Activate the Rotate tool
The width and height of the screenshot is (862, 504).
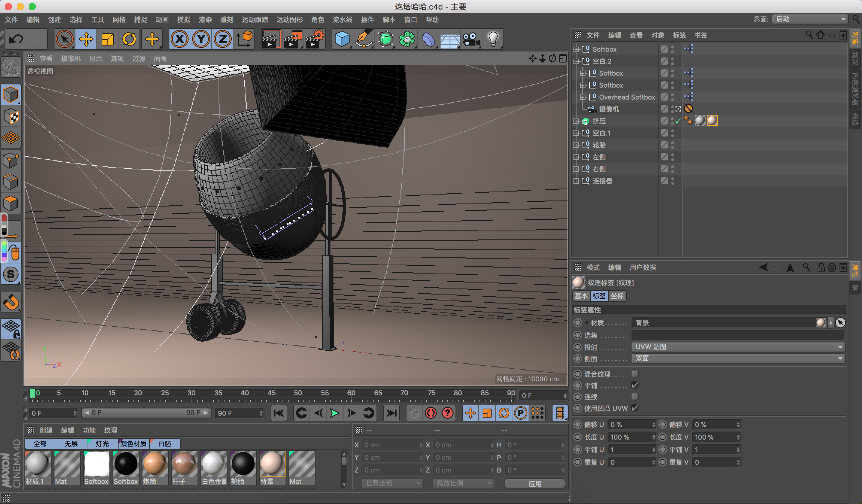pyautogui.click(x=130, y=39)
